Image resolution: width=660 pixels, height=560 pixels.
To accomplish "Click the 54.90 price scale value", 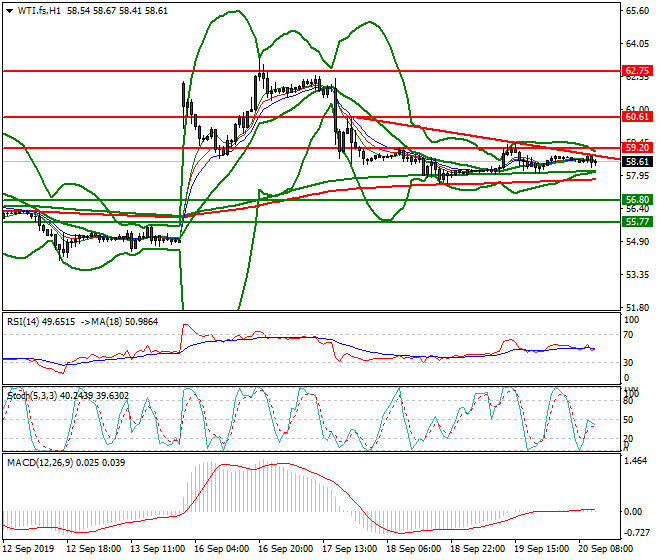I will [x=637, y=242].
